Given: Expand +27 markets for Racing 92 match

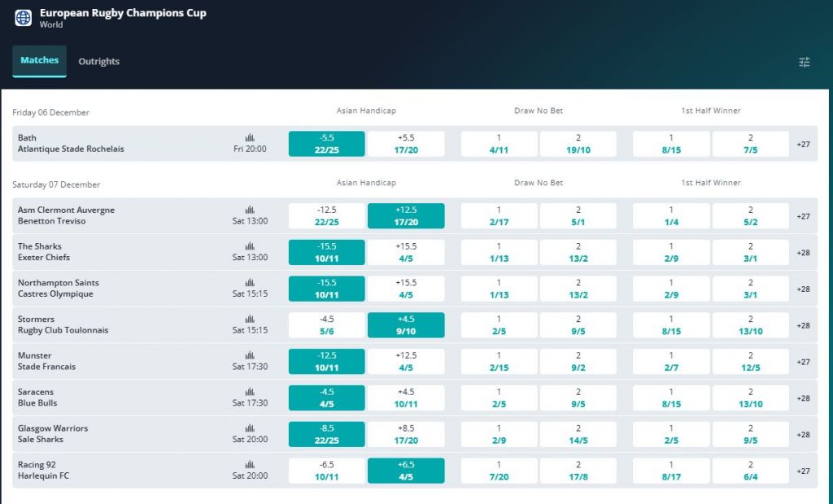Looking at the screenshot, I should 803,471.
